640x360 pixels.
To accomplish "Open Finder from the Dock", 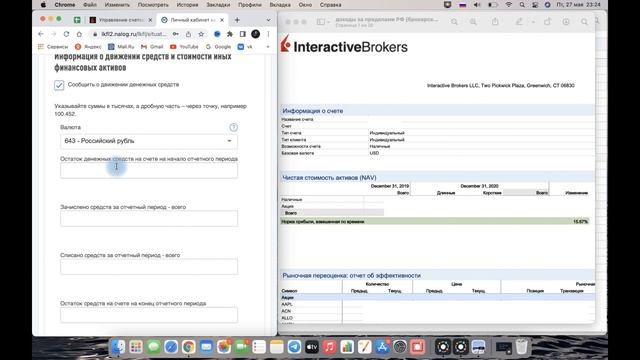I will click(118, 347).
